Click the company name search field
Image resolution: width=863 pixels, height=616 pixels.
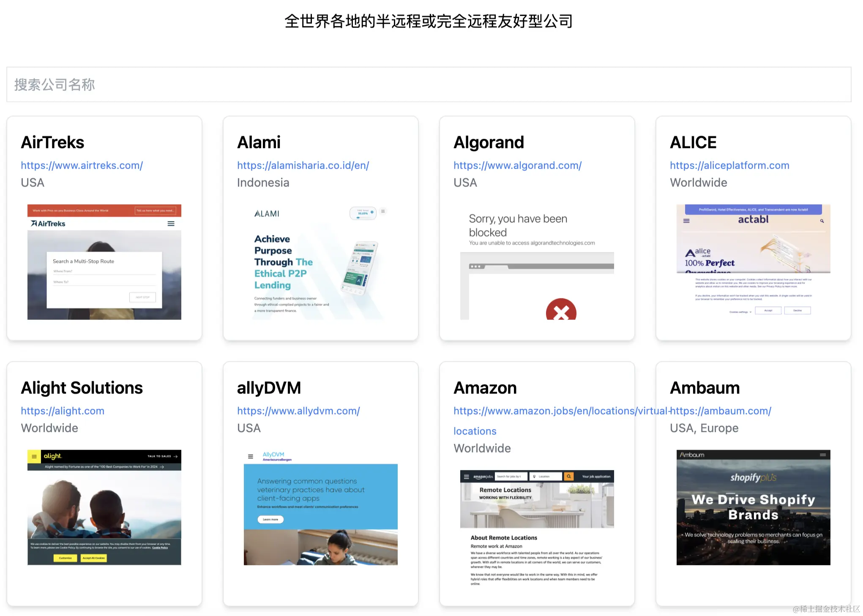tap(429, 84)
